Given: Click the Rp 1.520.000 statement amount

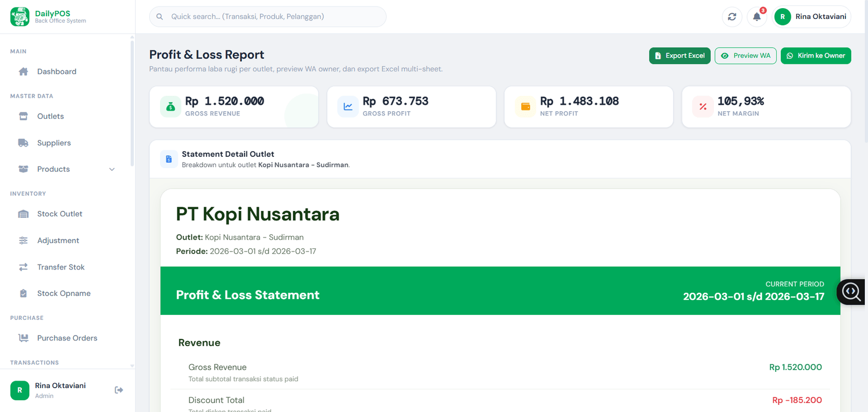Looking at the screenshot, I should pyautogui.click(x=795, y=368).
